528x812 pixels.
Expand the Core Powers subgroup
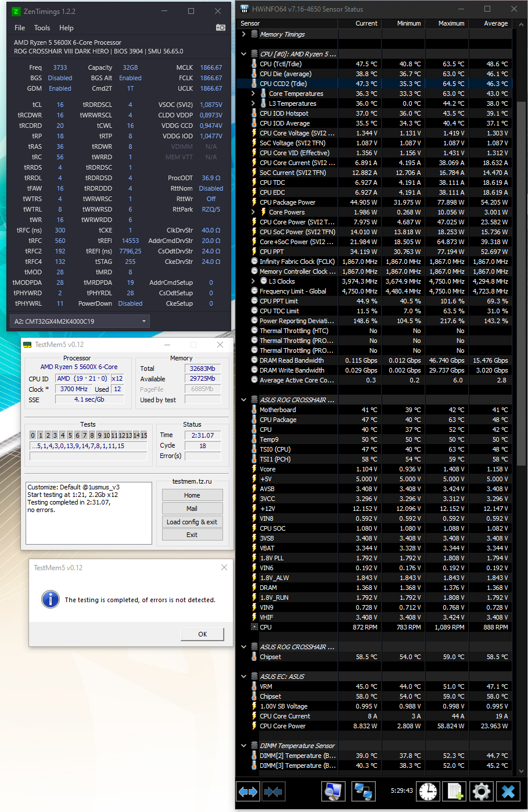point(253,212)
